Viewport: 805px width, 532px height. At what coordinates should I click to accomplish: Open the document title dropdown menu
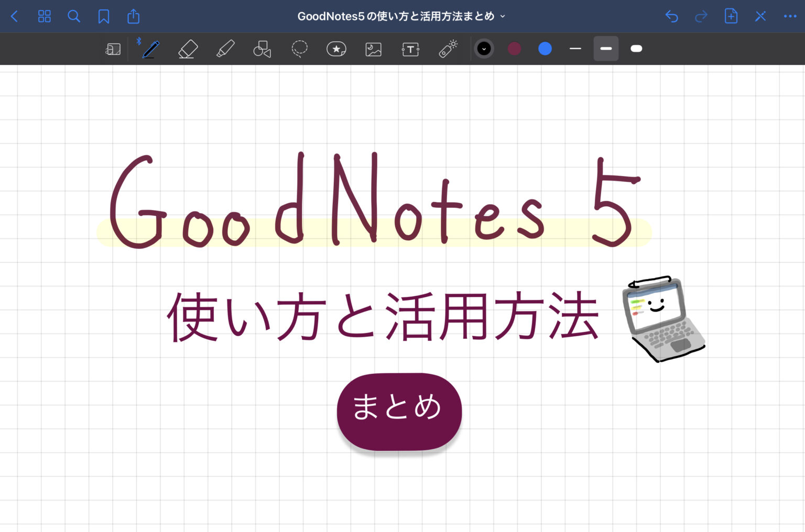click(503, 16)
